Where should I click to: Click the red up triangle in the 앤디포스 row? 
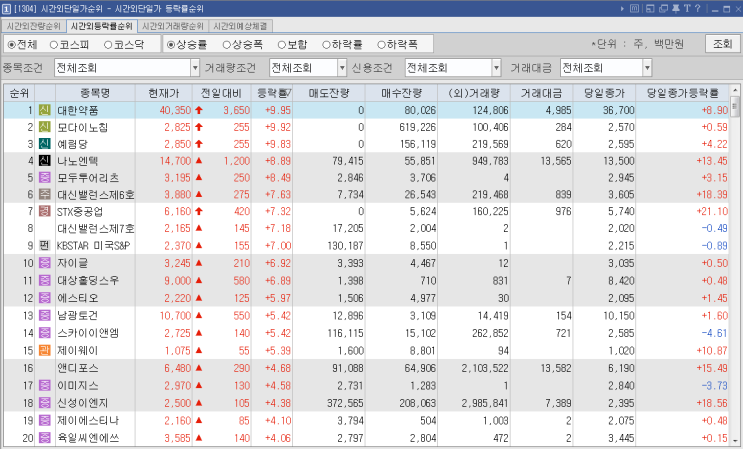pos(199,368)
